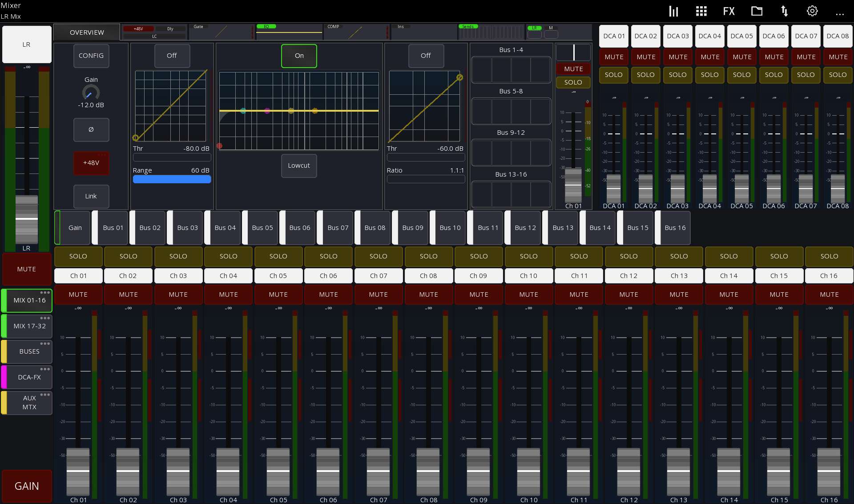Select the OVERVIEW tab

click(87, 32)
